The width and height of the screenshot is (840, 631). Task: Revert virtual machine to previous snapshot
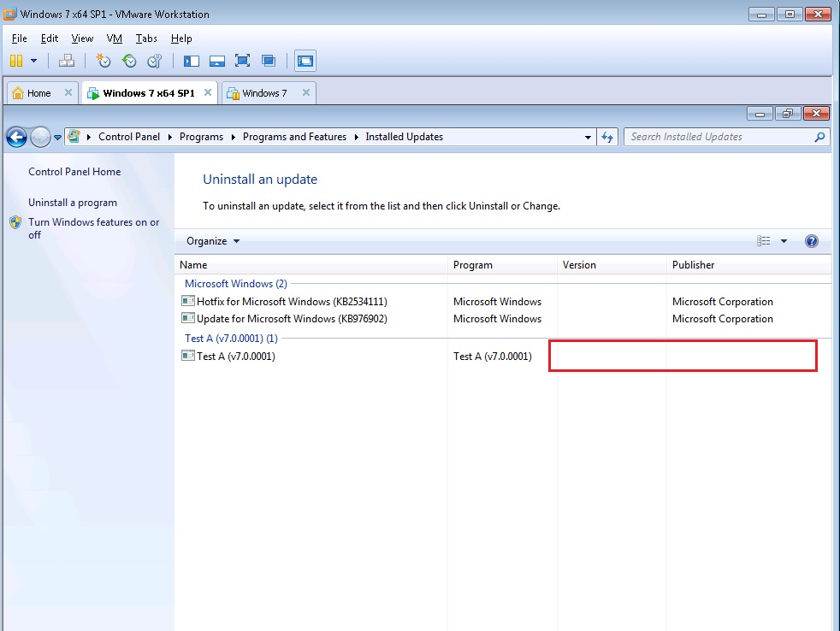[129, 61]
